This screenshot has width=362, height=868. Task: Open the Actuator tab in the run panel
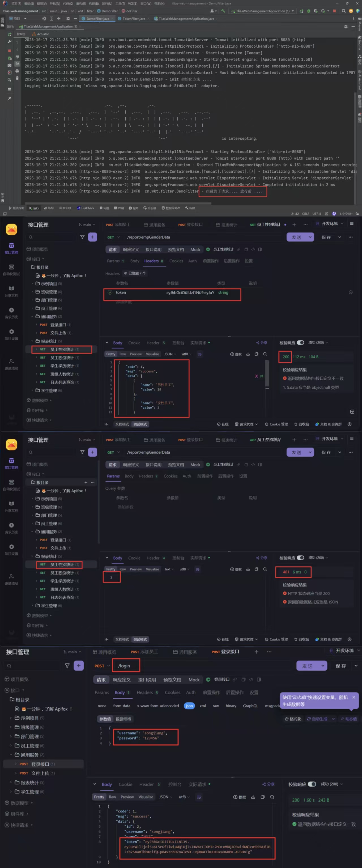(40, 34)
